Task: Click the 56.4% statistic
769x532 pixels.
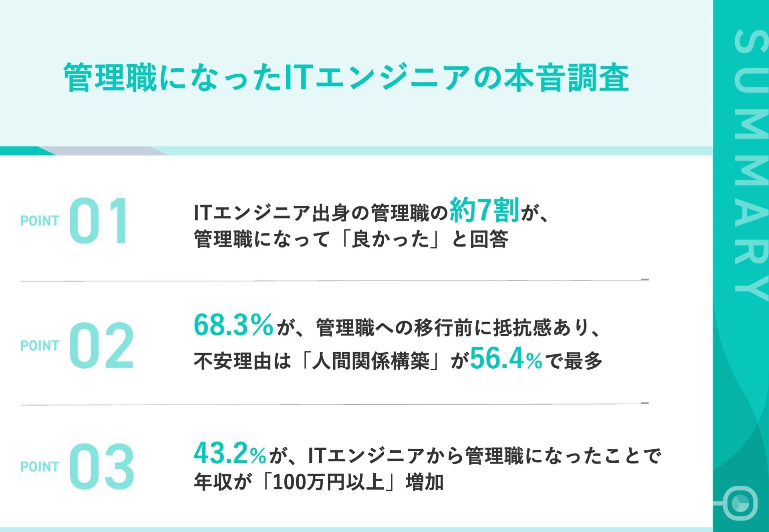Action: click(x=506, y=359)
